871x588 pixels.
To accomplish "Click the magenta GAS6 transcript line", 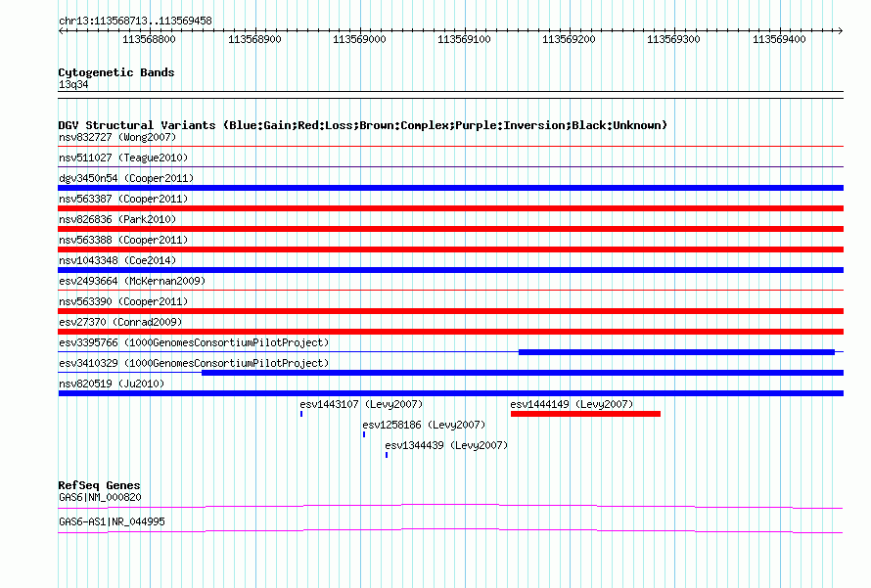I will [450, 506].
